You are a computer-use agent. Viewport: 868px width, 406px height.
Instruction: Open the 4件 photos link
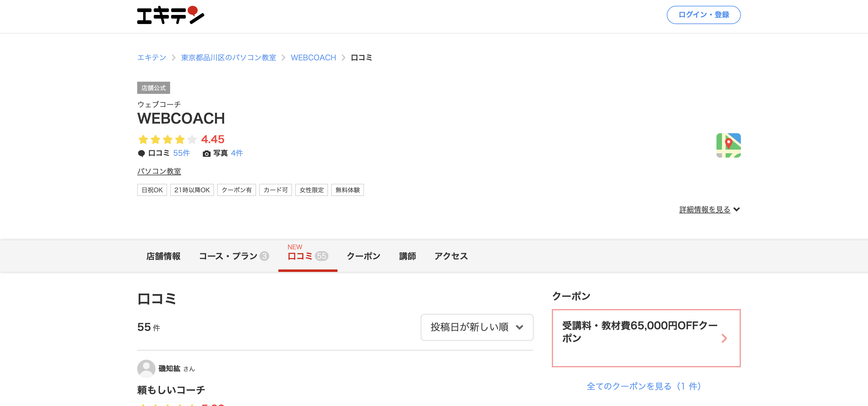click(237, 153)
